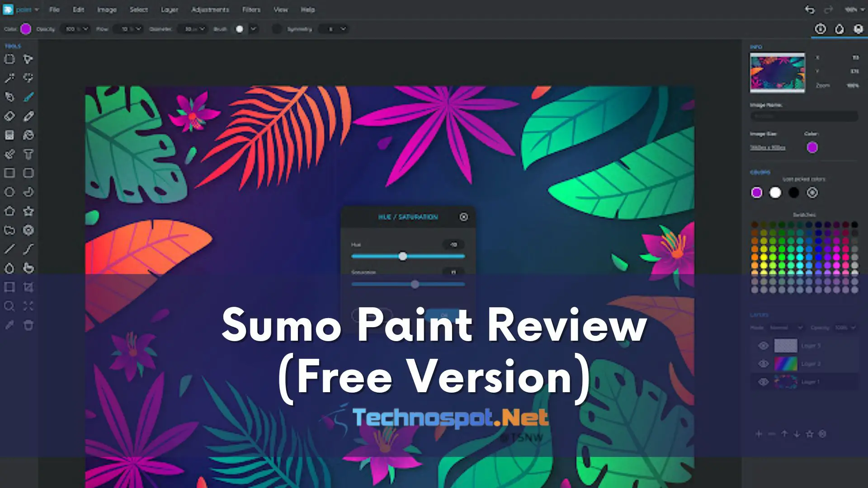Click the purple Color swatch in options bar

(26, 29)
